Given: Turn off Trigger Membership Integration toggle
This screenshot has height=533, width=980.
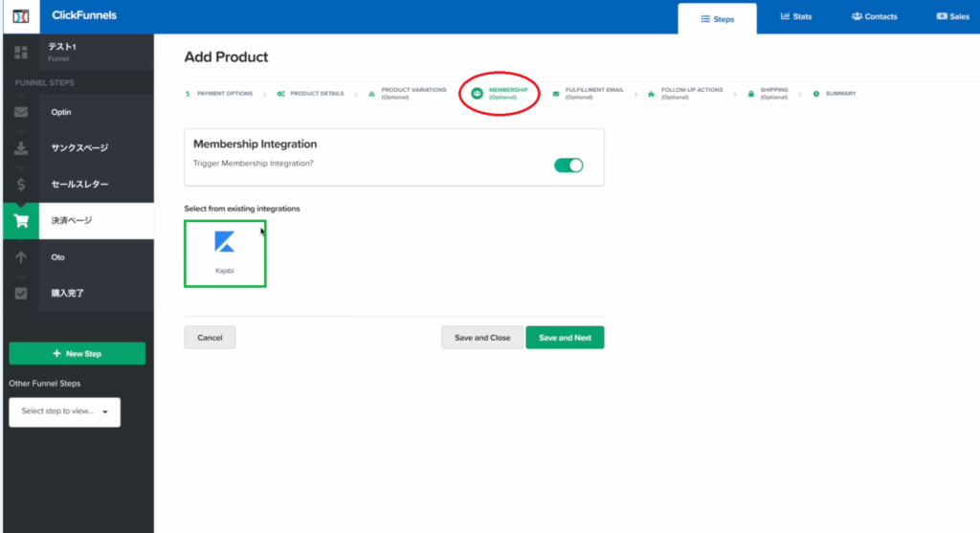Looking at the screenshot, I should click(568, 165).
